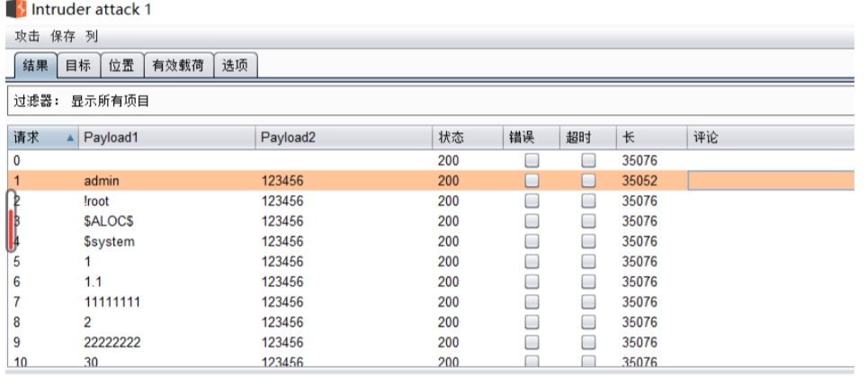Screen dimensions: 868x376
Task: Click the Burp Suite window icon
Action: pos(16,9)
